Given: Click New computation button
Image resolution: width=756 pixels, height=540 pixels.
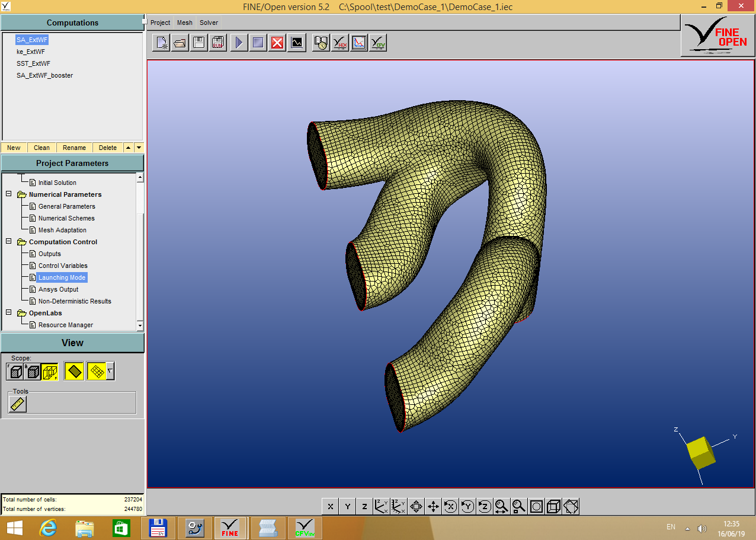Looking at the screenshot, I should coord(14,148).
